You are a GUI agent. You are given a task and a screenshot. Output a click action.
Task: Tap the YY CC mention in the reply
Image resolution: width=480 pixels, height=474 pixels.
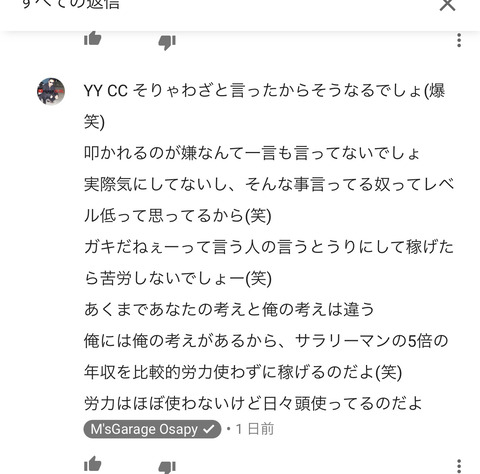point(106,91)
